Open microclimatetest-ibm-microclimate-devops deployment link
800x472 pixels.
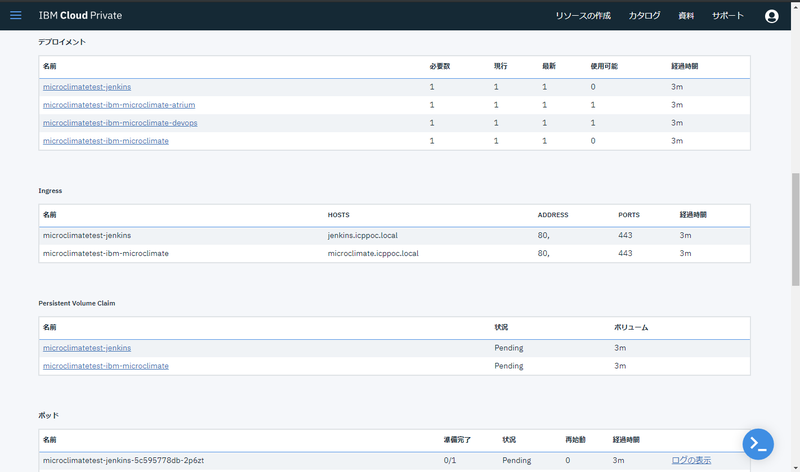coord(120,122)
